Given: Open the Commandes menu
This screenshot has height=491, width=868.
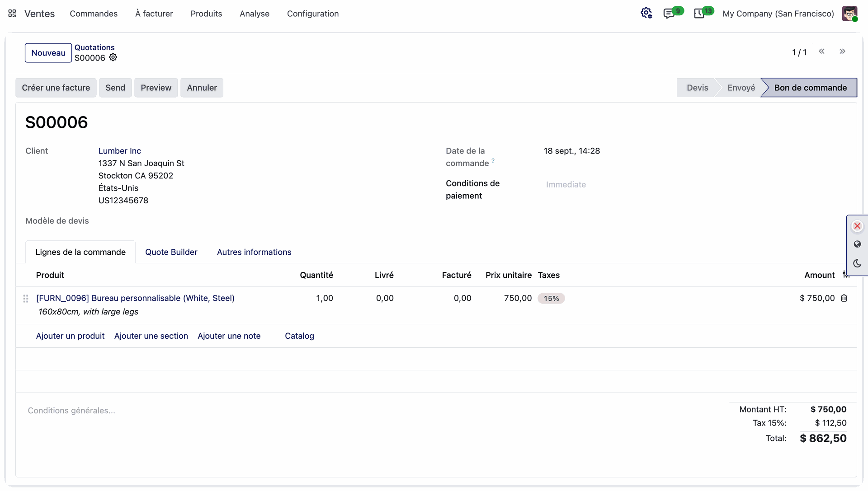Looking at the screenshot, I should (x=94, y=14).
